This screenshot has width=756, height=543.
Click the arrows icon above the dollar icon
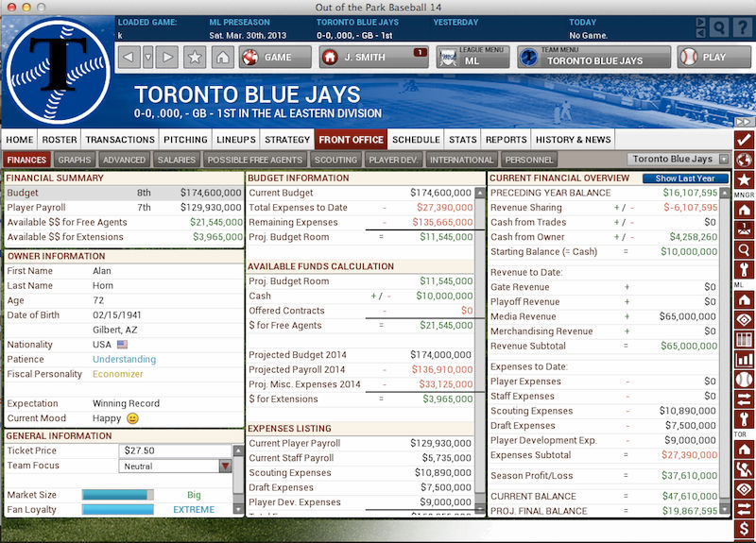coord(744,509)
